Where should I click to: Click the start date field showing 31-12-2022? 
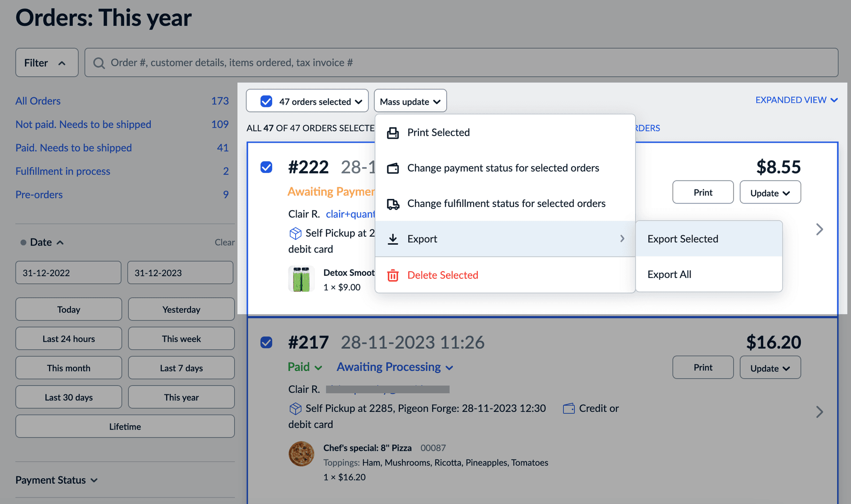[68, 273]
